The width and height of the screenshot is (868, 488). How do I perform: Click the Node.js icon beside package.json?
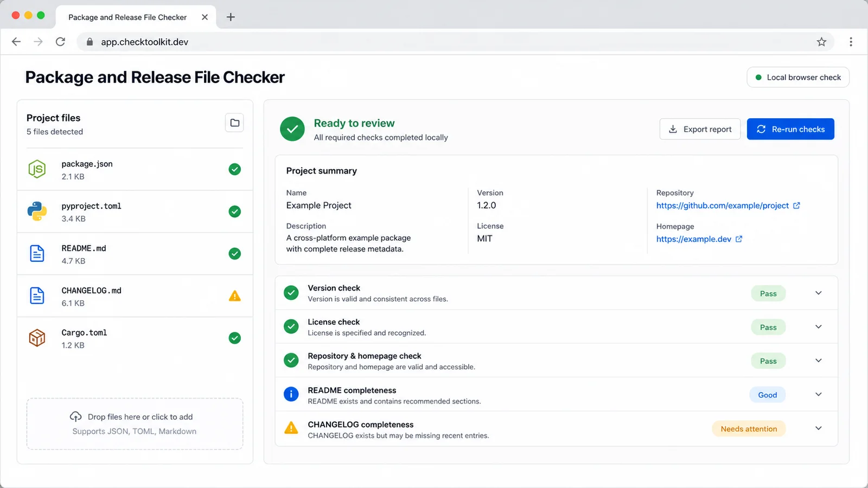[37, 169]
